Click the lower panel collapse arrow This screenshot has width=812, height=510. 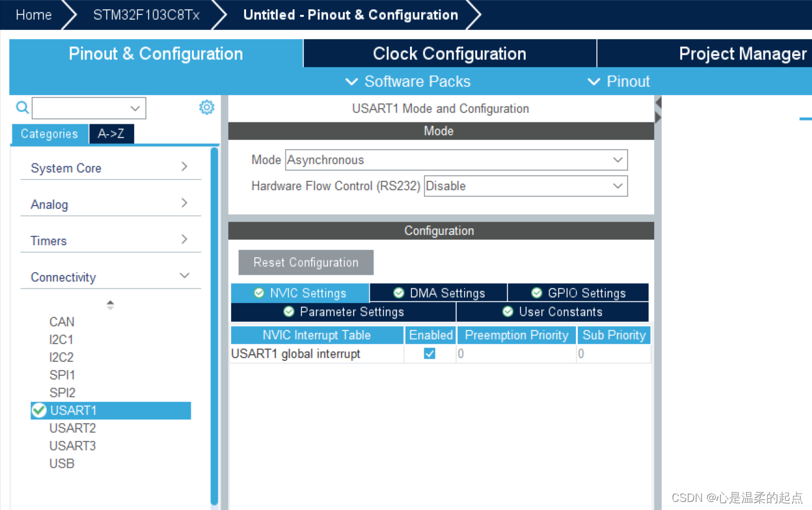click(659, 117)
